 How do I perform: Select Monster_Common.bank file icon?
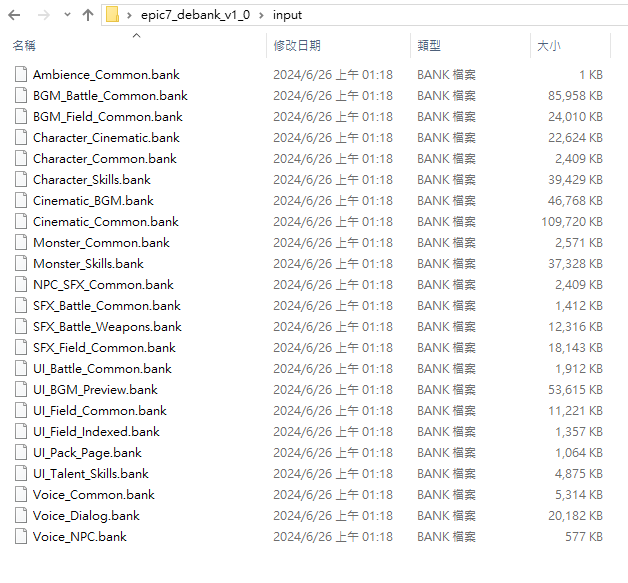tap(21, 243)
